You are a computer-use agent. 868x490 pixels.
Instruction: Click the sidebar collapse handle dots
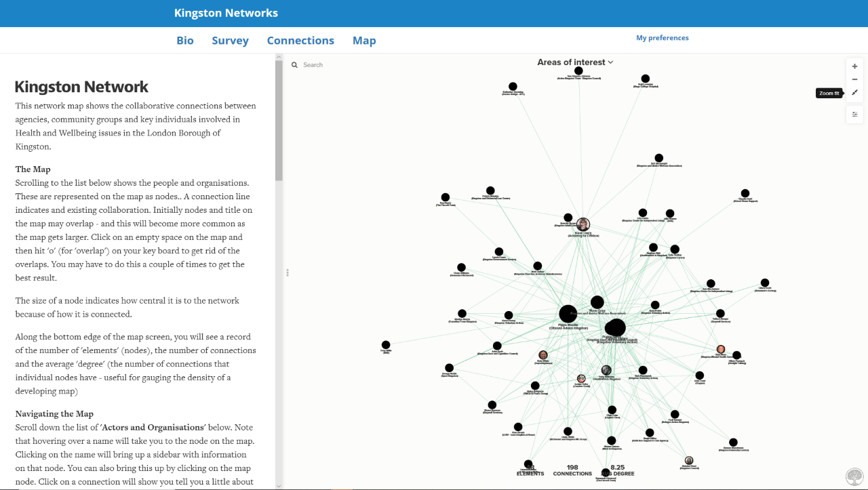(288, 272)
